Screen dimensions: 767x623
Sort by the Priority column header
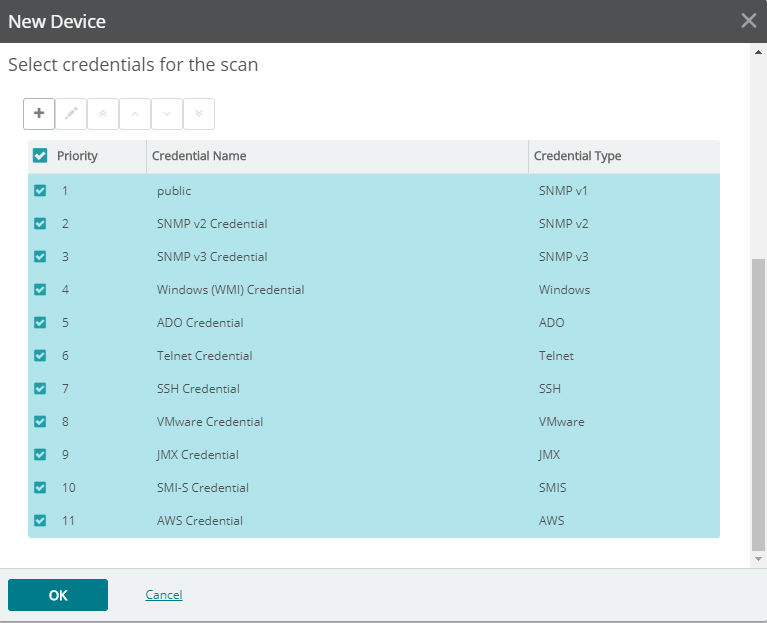77,156
